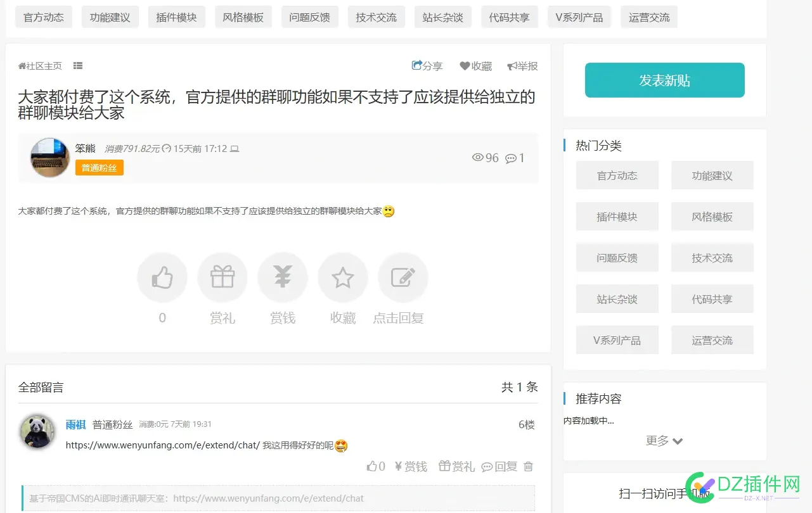Screen dimensions: 812x513
Task: Open the 问题反馈 tab in top navigation
Action: tap(310, 17)
